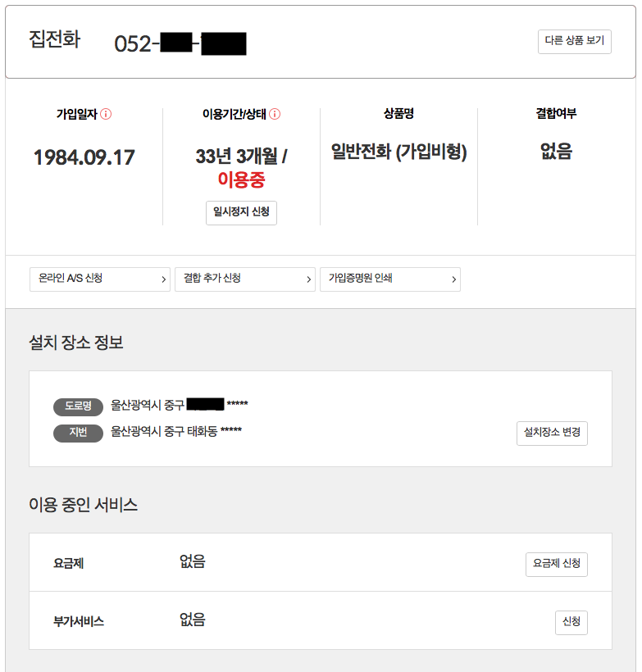Open 다른 상품 보기
642x672 pixels.
(x=574, y=42)
